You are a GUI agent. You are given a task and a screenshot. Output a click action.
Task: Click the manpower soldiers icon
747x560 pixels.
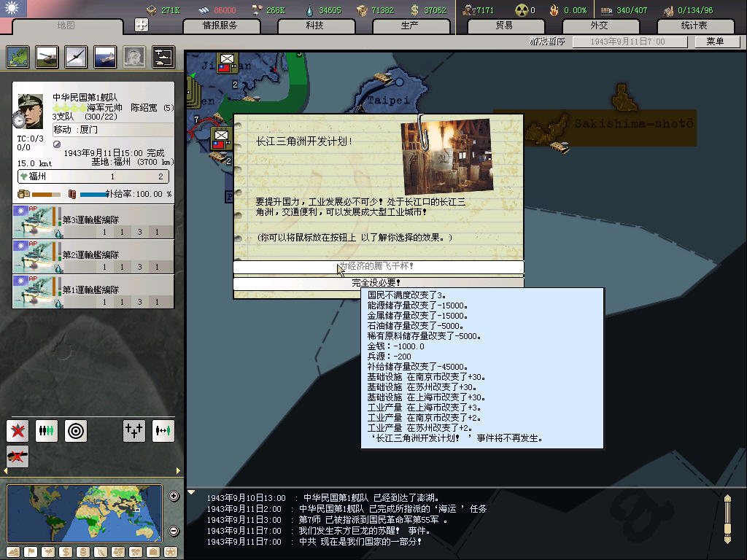(x=469, y=10)
